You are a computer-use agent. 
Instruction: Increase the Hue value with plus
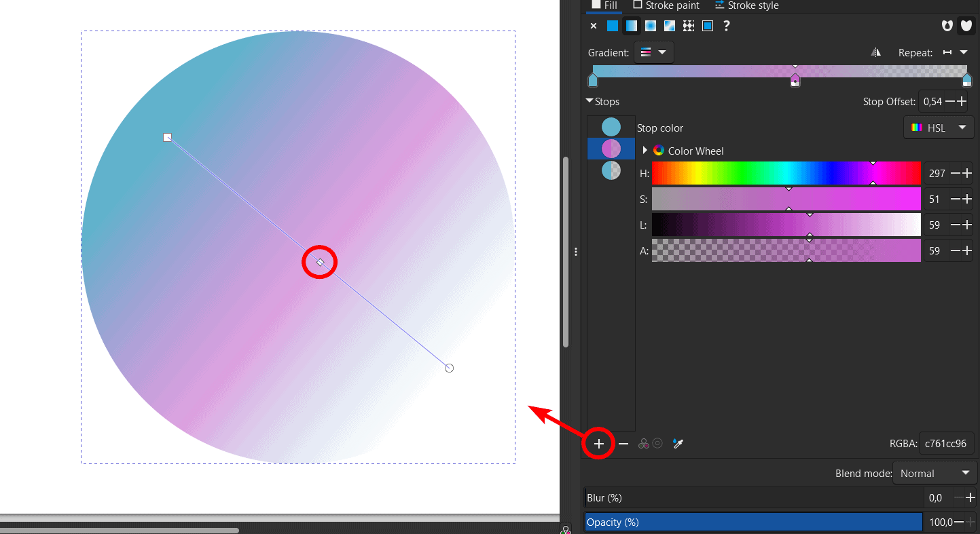[x=966, y=174]
